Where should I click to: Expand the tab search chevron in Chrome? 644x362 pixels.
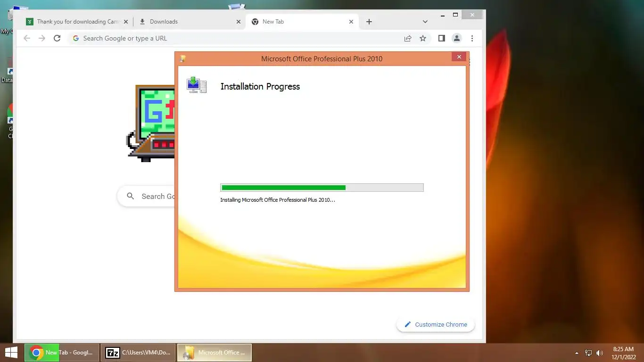(425, 22)
